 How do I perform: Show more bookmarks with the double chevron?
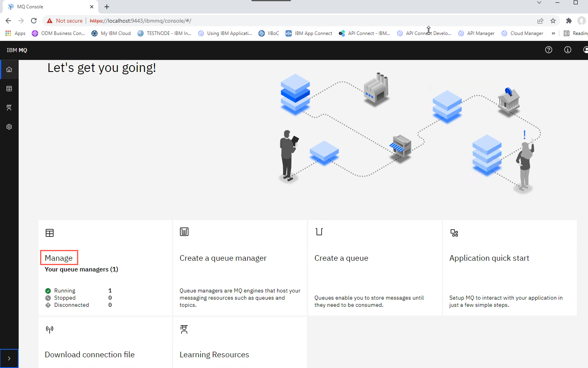click(x=553, y=33)
